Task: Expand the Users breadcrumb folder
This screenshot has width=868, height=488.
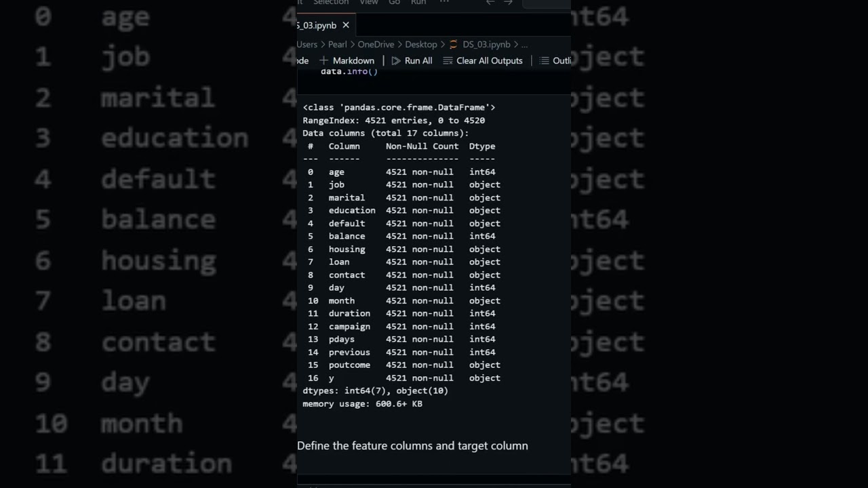Action: point(307,44)
